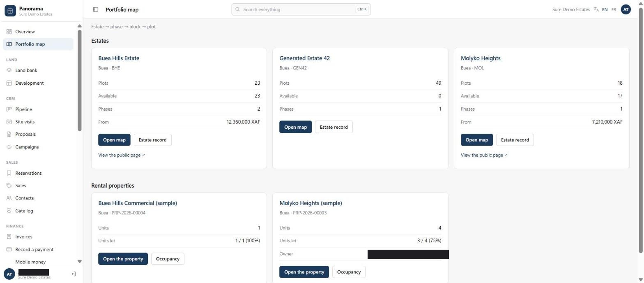Click the Overview grid icon
The width and height of the screenshot is (644, 283).
pyautogui.click(x=9, y=32)
